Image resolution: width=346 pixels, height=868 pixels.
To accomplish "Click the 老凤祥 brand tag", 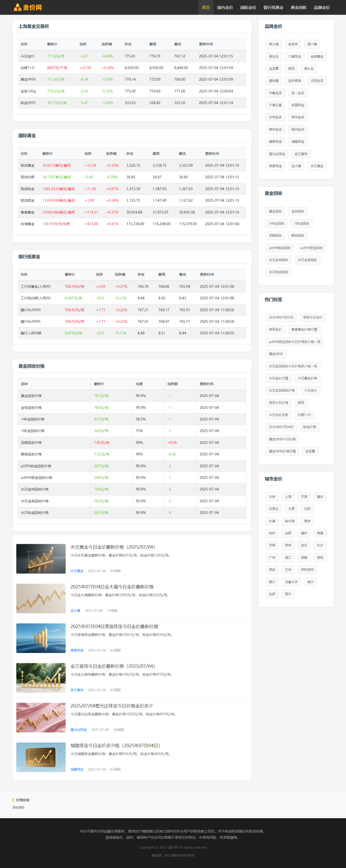I will [x=293, y=44].
